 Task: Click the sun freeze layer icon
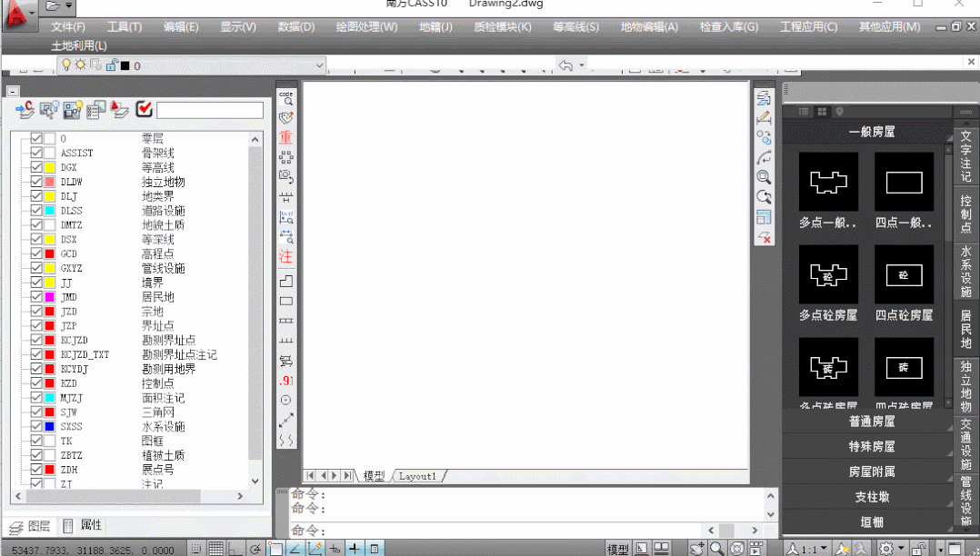81,65
